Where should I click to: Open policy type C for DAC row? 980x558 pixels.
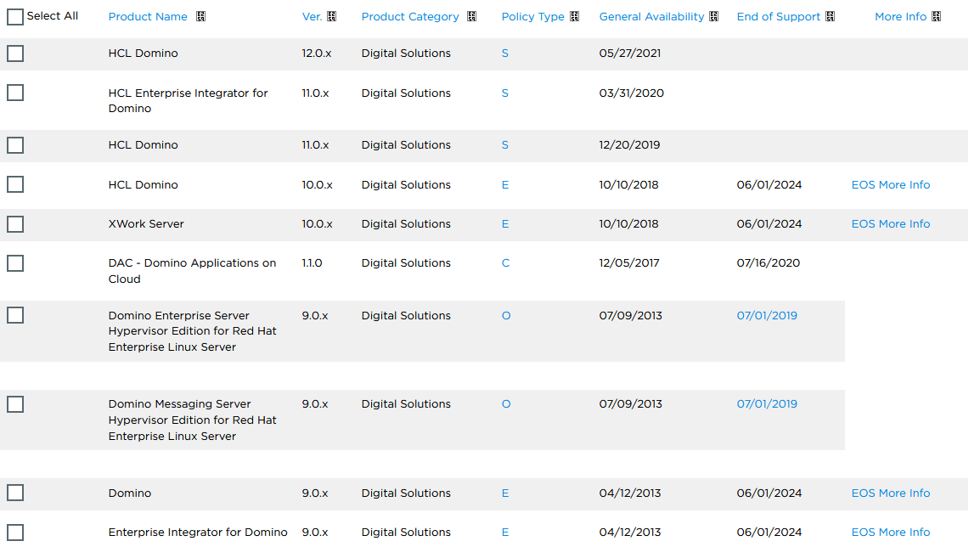[505, 263]
